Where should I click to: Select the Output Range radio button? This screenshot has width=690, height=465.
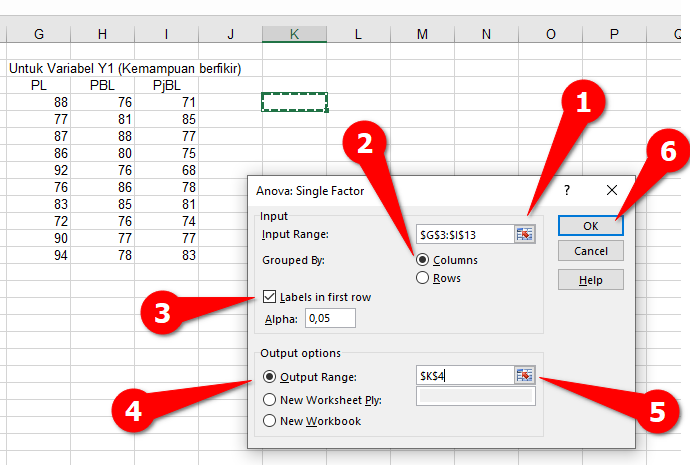tap(269, 377)
